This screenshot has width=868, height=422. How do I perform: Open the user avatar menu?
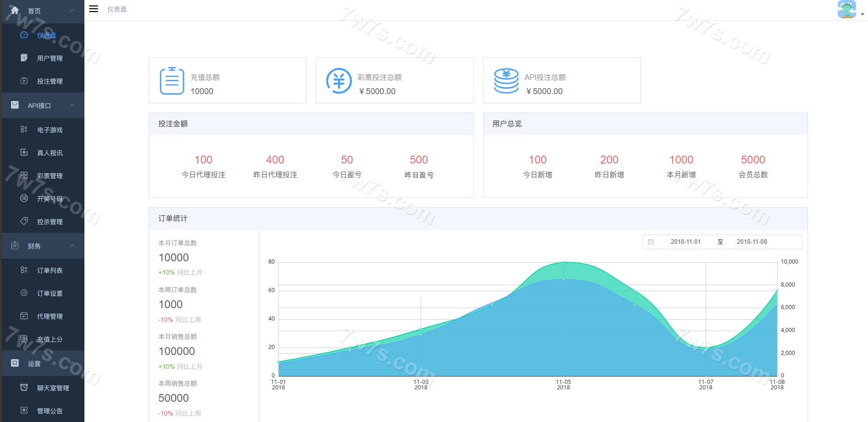(x=847, y=9)
